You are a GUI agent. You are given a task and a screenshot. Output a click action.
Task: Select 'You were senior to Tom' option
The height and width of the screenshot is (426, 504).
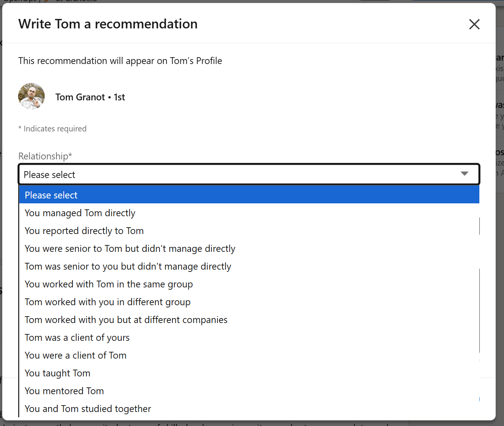point(130,248)
